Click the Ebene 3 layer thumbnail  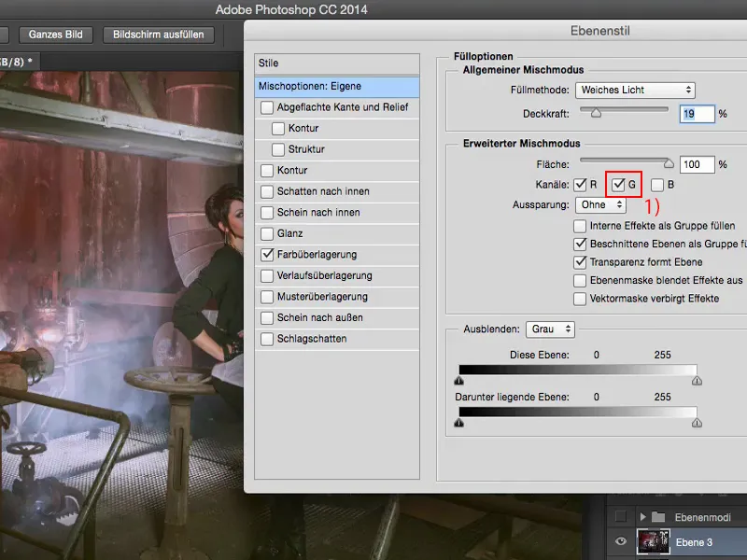653,541
